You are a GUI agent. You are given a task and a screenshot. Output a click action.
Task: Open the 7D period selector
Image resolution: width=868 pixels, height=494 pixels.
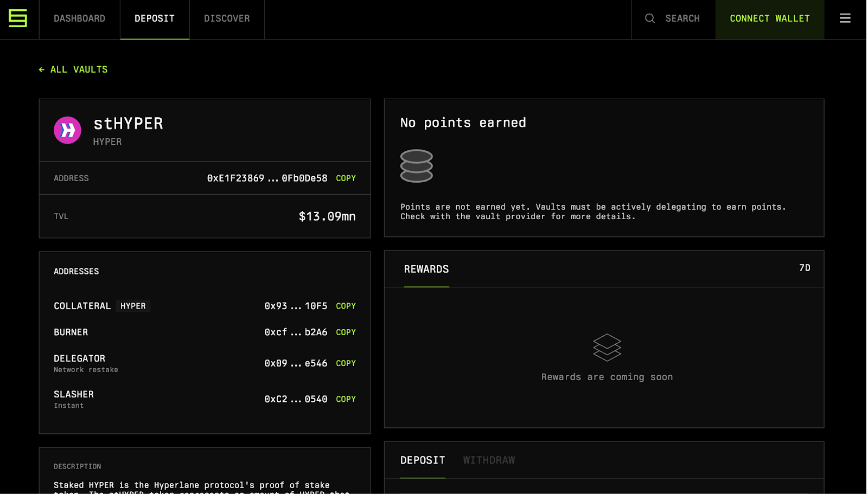pos(805,268)
